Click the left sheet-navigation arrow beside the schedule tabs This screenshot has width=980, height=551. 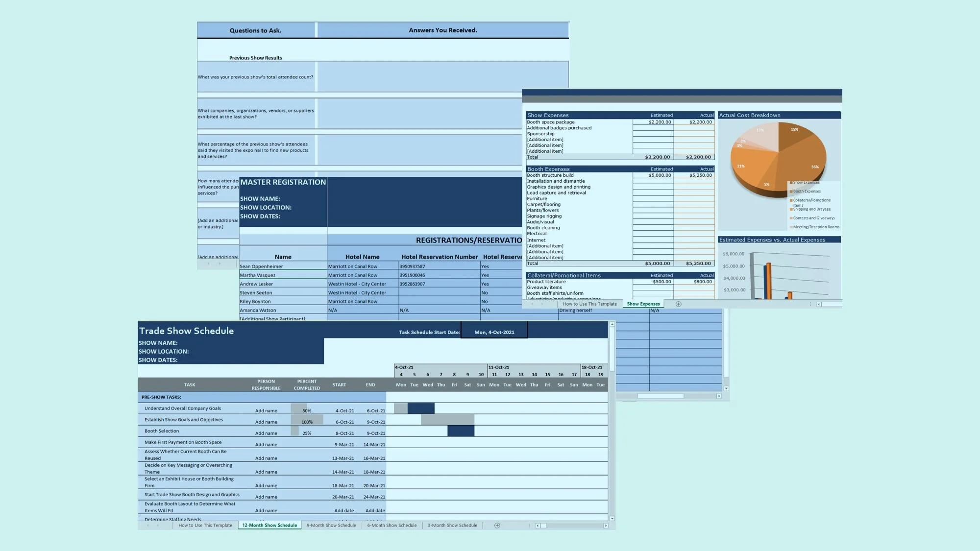click(x=148, y=525)
